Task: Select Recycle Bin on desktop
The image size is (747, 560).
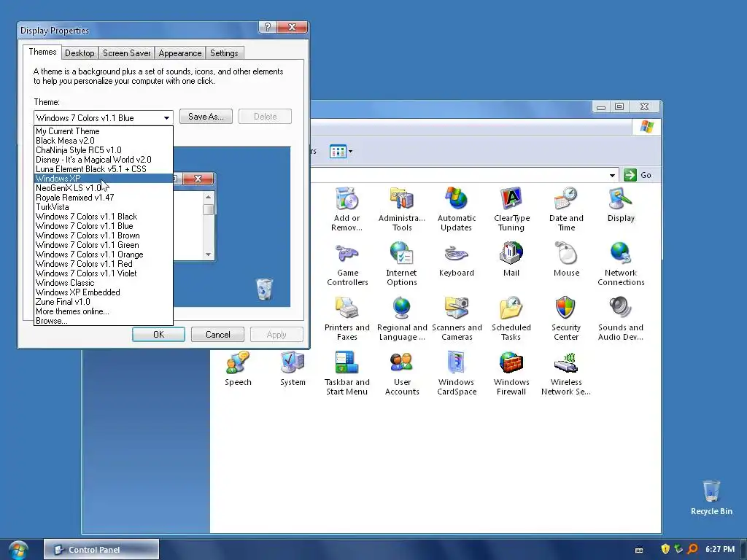Action: [x=711, y=497]
